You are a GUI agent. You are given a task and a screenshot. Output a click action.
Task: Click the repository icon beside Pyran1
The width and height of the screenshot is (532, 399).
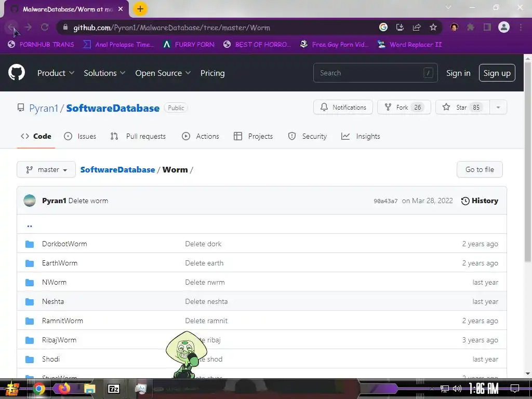[21, 108]
